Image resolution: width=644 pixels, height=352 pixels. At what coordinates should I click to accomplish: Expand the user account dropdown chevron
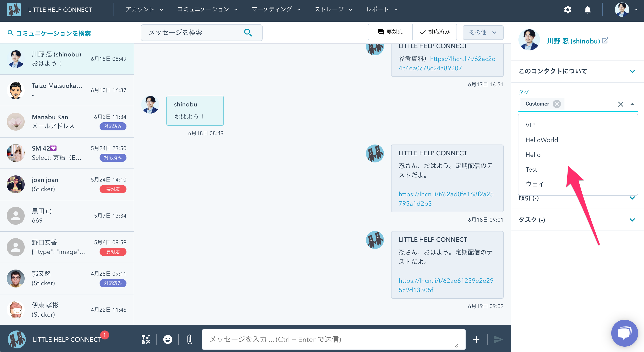click(636, 10)
